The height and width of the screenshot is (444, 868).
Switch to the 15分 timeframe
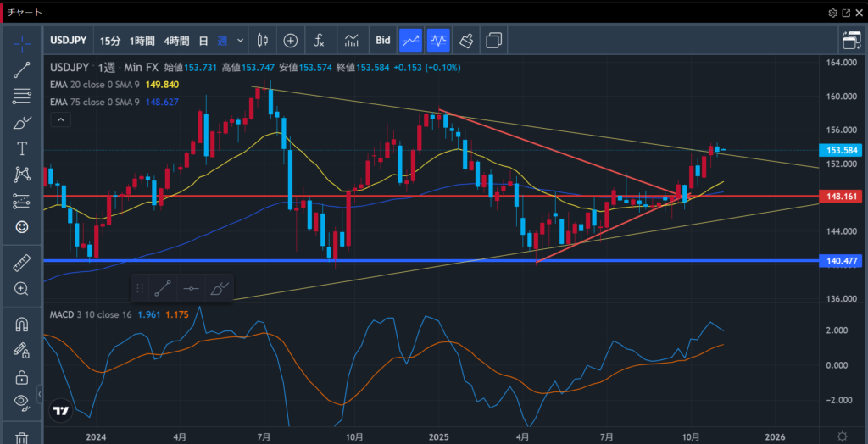point(110,41)
